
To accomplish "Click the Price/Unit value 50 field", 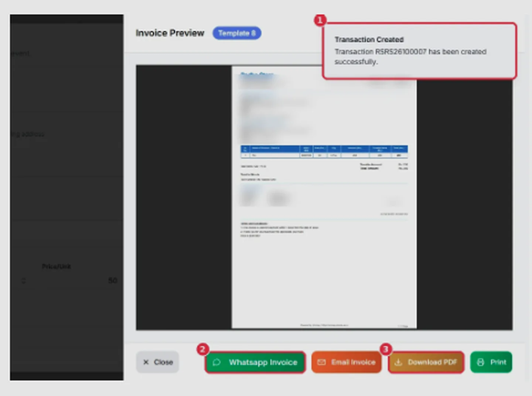I will click(x=112, y=281).
